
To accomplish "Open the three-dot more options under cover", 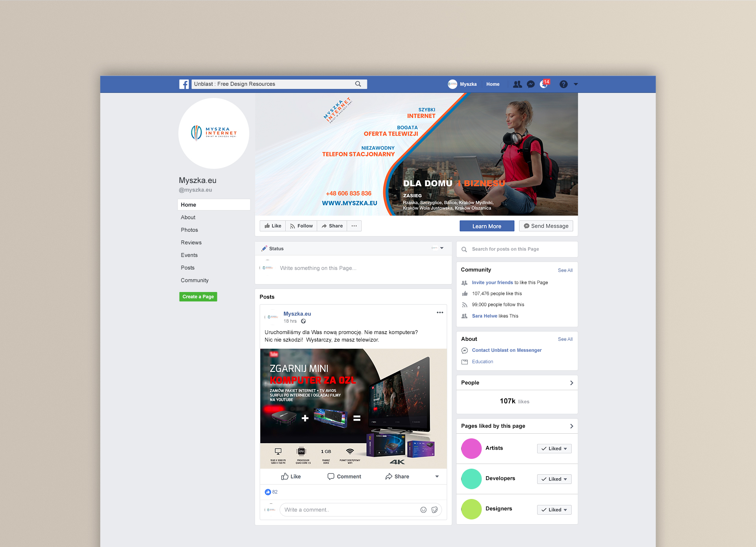I will (x=354, y=226).
